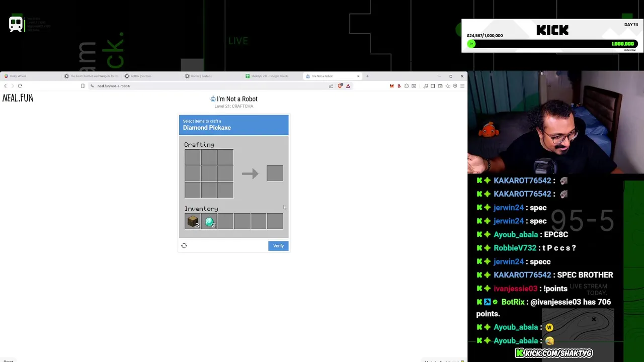Click the bottom-middle crafting grid slot
Screen dimensions: 644x362
(x=209, y=191)
